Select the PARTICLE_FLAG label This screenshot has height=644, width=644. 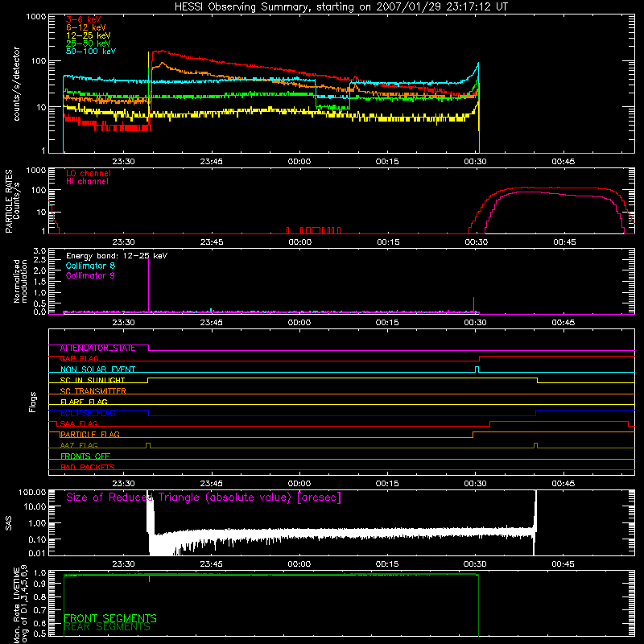89,435
